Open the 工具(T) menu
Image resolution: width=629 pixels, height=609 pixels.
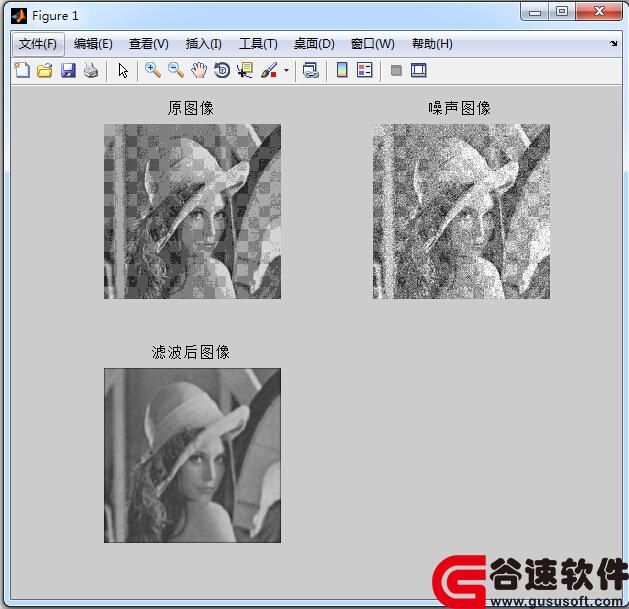tap(258, 44)
